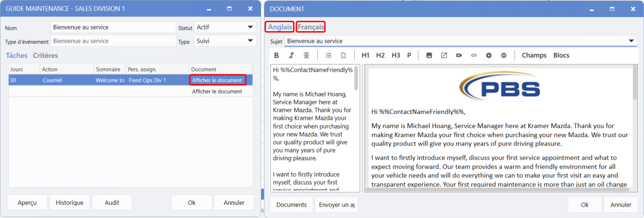The height and width of the screenshot is (218, 644).
Task: Click the center align icon
Action: [306, 55]
